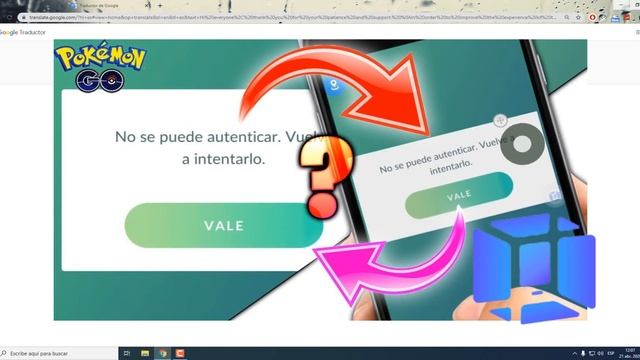Click the large VALE button in the dialog image
This screenshot has width=640, height=360.
tap(224, 225)
